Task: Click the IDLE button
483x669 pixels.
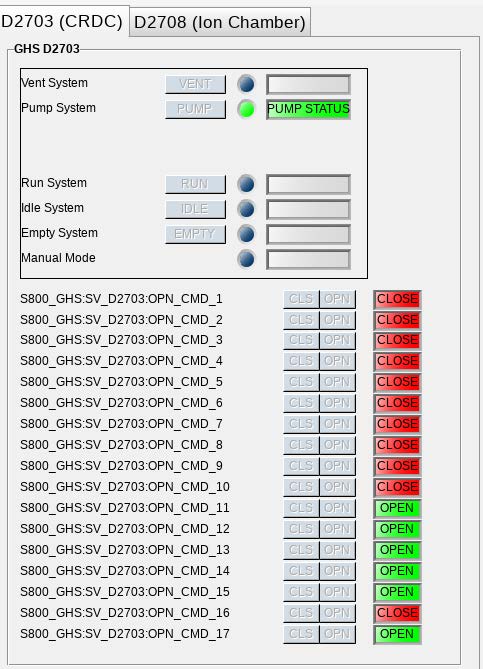Action: [195, 209]
